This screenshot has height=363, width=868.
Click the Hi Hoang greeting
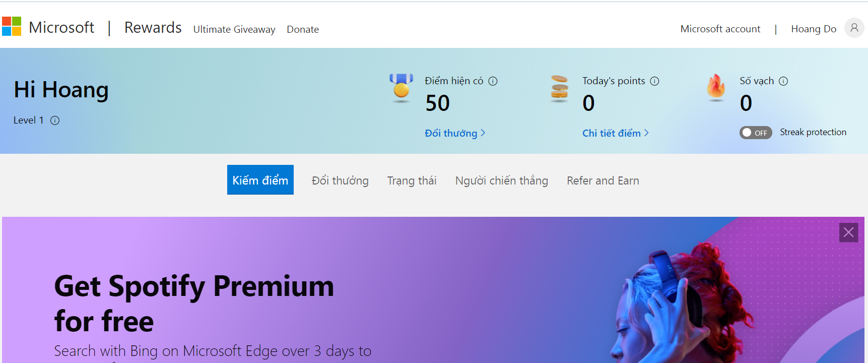tap(61, 90)
